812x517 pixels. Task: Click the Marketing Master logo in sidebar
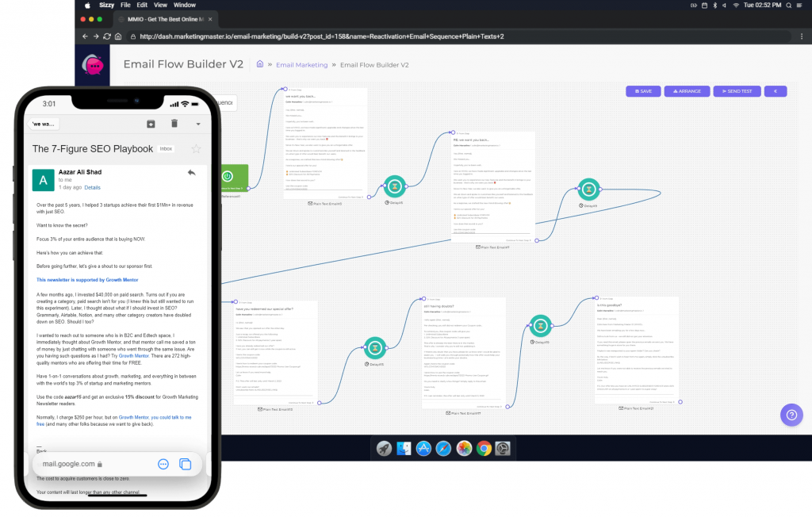pyautogui.click(x=93, y=65)
